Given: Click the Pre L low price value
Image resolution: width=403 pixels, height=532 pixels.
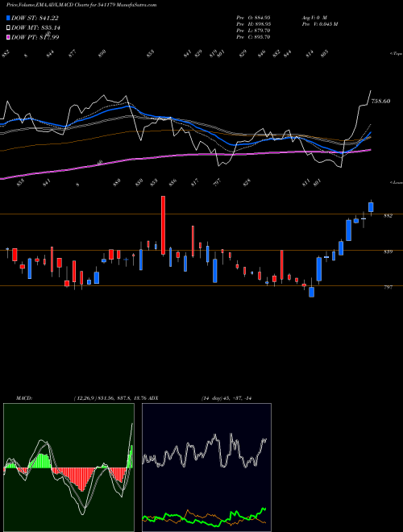Looking at the screenshot, I should (x=253, y=31).
